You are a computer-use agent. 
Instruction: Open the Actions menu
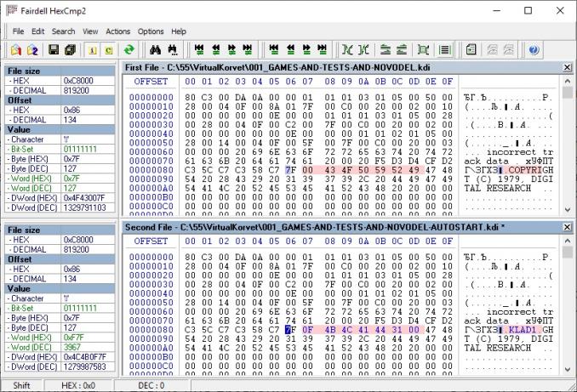(x=118, y=31)
